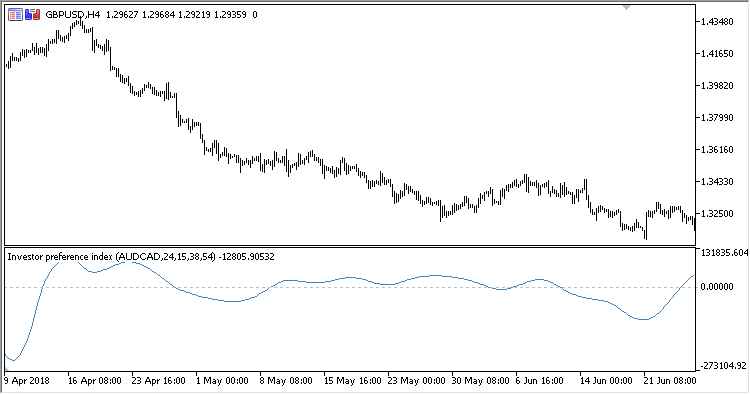
Task: Click the indicator scale value 131835.604
Action: tap(724, 253)
